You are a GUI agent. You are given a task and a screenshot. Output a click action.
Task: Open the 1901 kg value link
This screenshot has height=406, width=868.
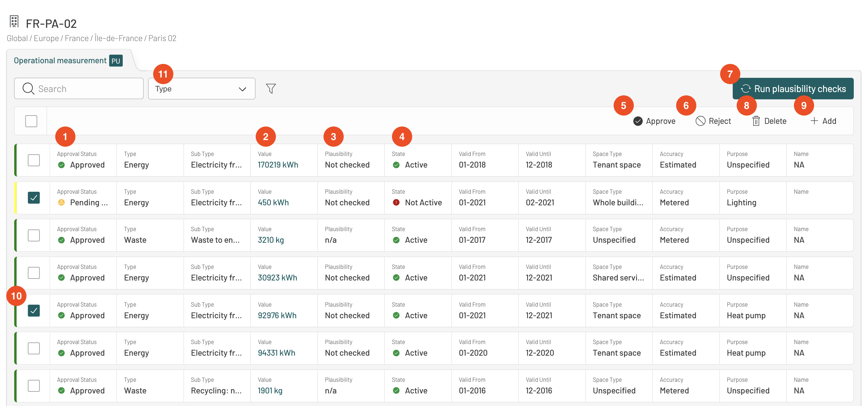point(270,390)
